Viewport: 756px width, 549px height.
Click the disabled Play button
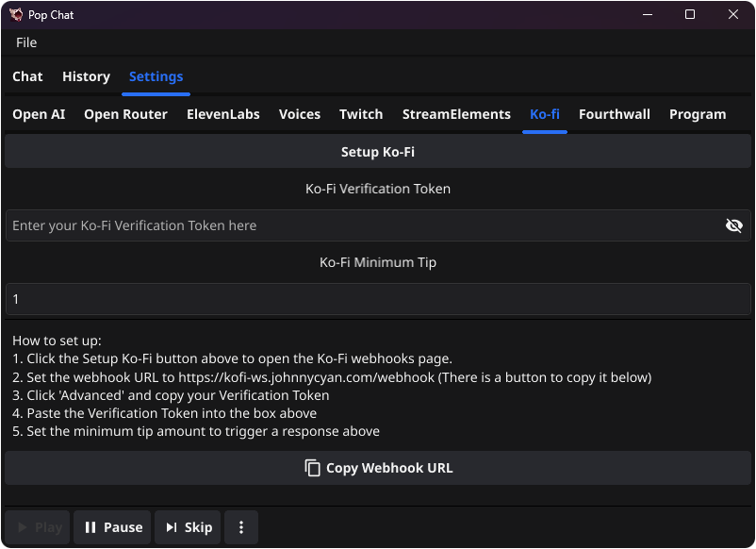click(x=38, y=527)
